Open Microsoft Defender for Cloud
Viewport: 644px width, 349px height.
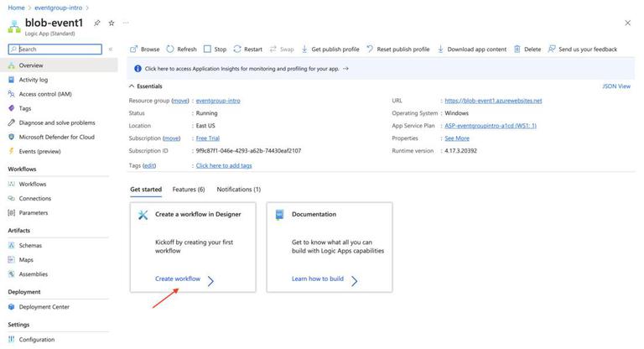[57, 138]
